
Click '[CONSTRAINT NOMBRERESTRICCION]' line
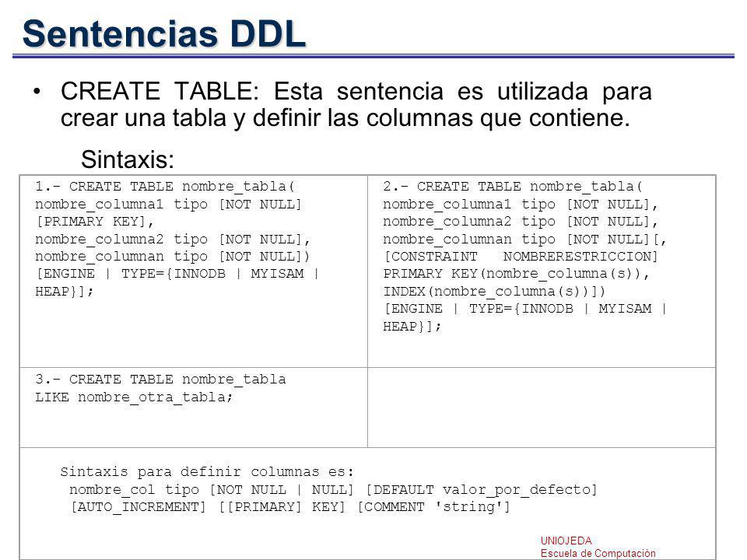click(x=521, y=257)
